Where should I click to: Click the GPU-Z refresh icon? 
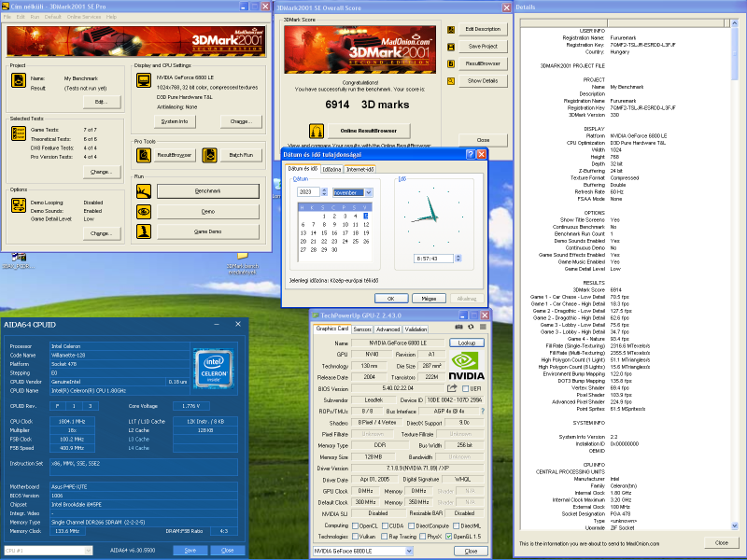click(x=471, y=328)
